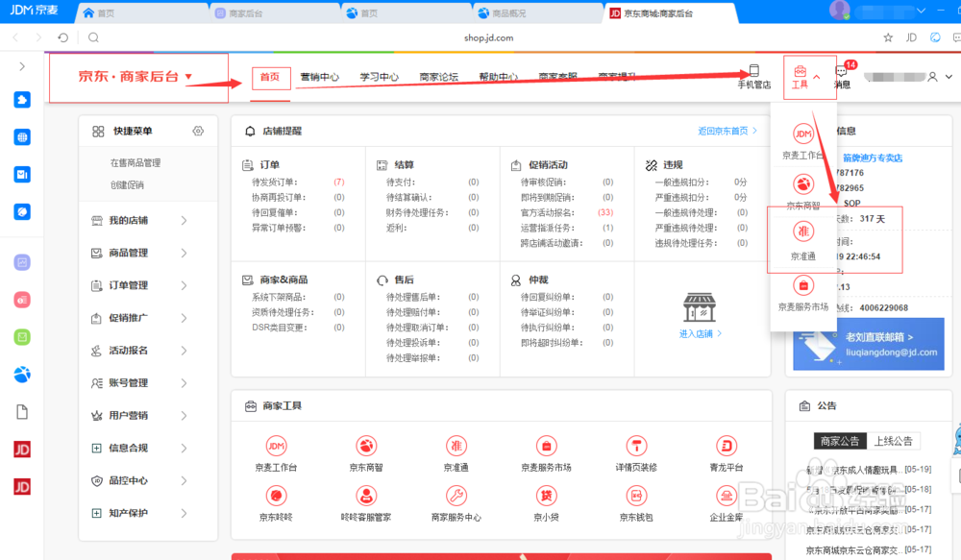This screenshot has height=560, width=961.
Task: Click 待发货订单 count (7)
Action: click(x=339, y=182)
